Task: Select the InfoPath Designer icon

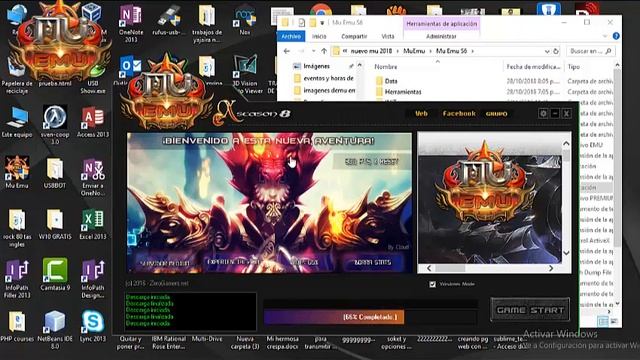Action: [x=93, y=279]
